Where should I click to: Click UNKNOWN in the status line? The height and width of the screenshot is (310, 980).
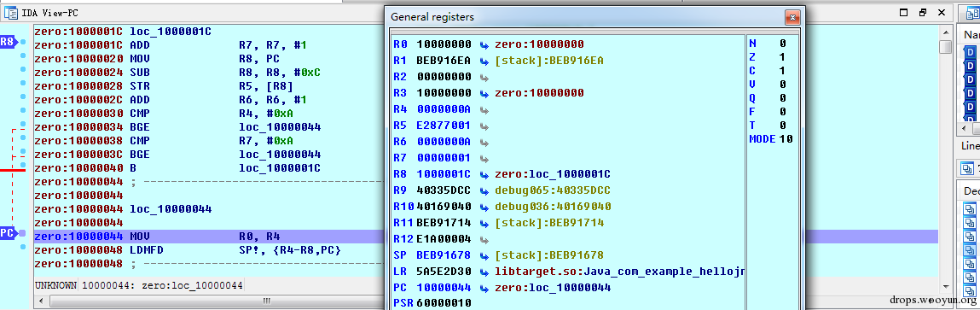(x=55, y=285)
